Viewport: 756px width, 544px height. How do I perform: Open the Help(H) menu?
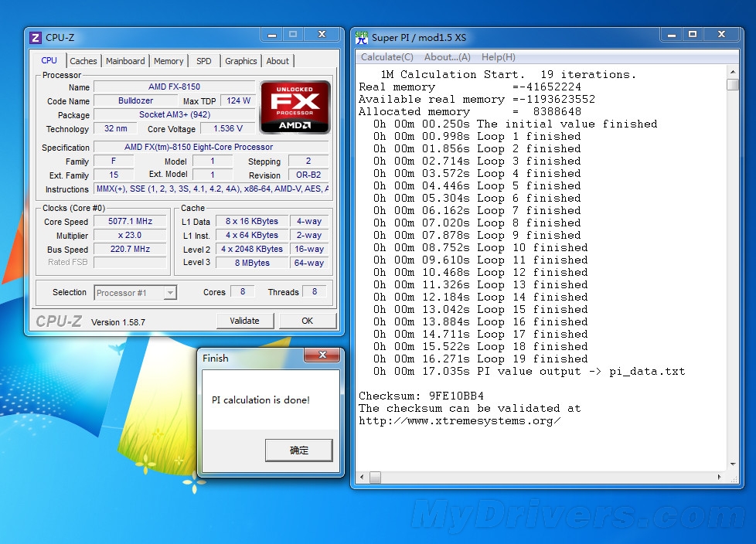[498, 57]
